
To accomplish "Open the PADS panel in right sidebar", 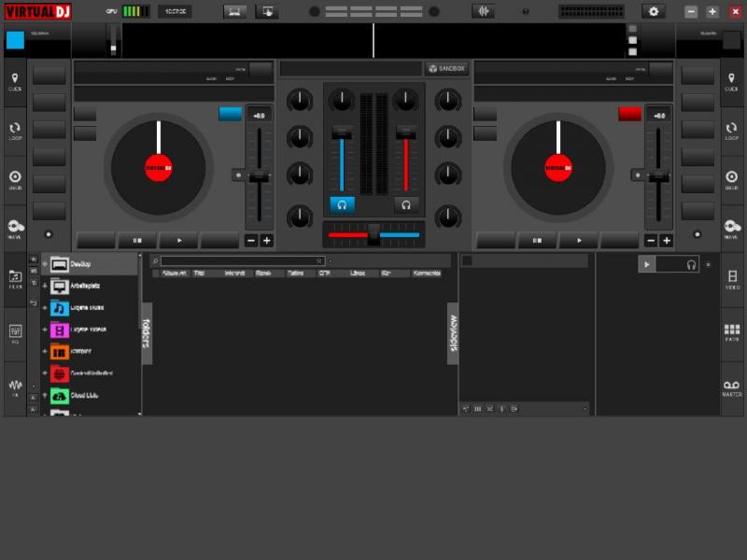I will click(732, 331).
